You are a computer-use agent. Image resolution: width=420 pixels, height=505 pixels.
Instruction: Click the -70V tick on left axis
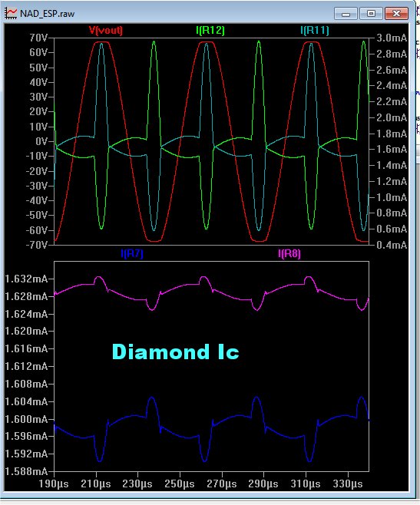pyautogui.click(x=36, y=245)
